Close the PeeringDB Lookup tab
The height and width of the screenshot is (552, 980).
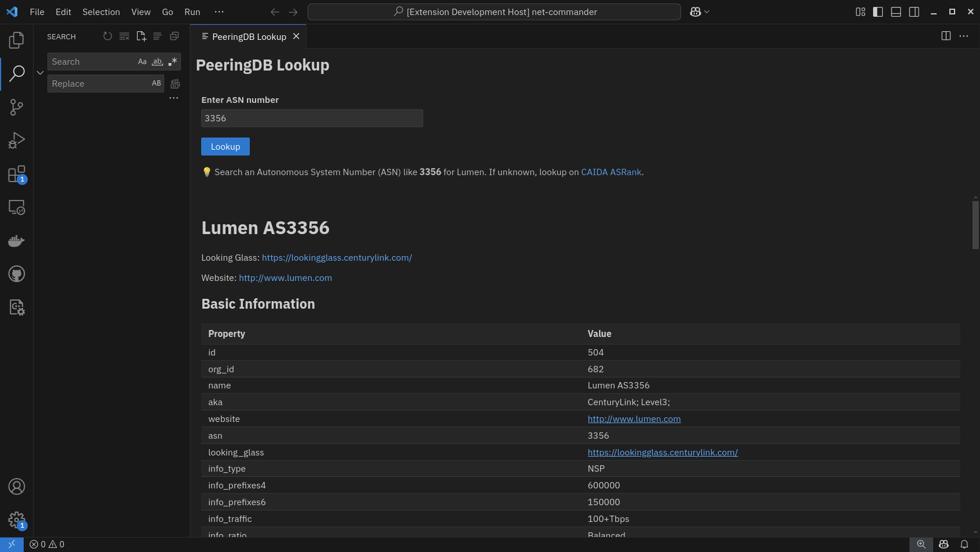coord(296,36)
